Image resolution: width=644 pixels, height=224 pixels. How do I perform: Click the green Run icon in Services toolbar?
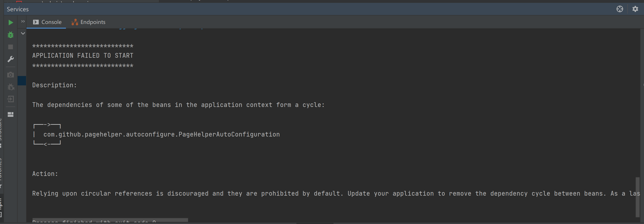coord(11,23)
